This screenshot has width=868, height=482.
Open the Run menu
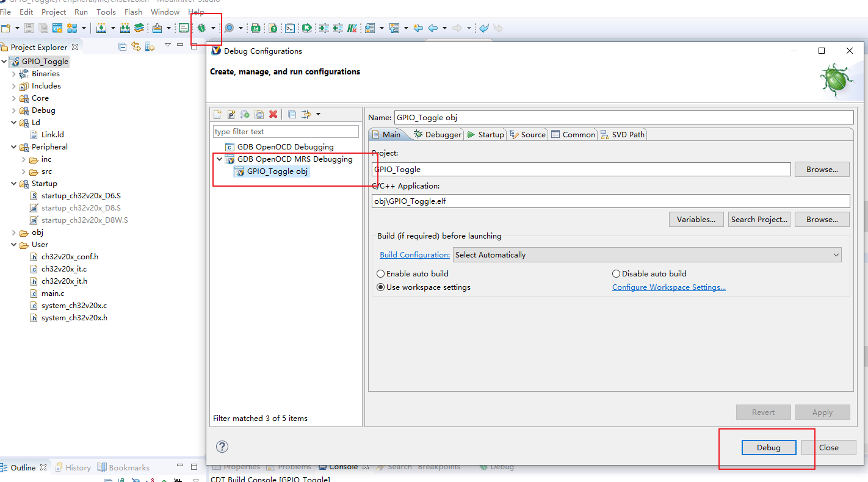tap(81, 12)
